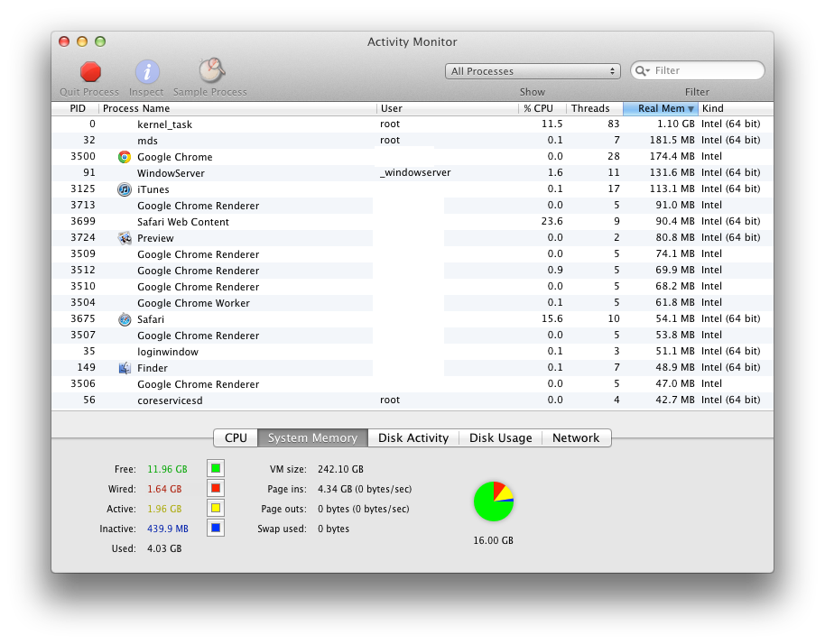Toggle sort arrow on Real Mem column

691,109
